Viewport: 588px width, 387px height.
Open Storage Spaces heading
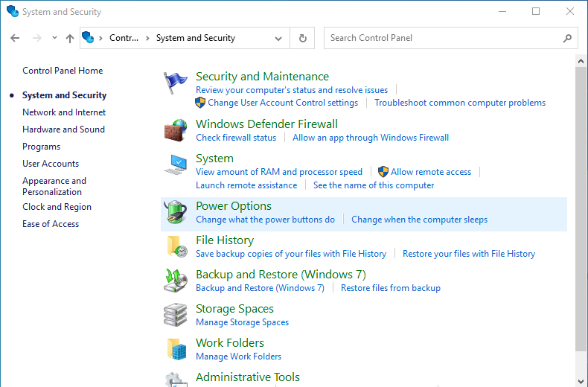[x=234, y=309]
